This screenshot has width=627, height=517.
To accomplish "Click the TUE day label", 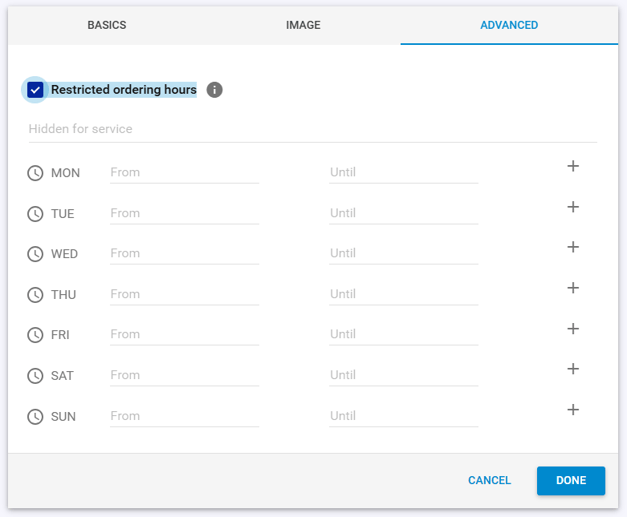I will (x=62, y=214).
